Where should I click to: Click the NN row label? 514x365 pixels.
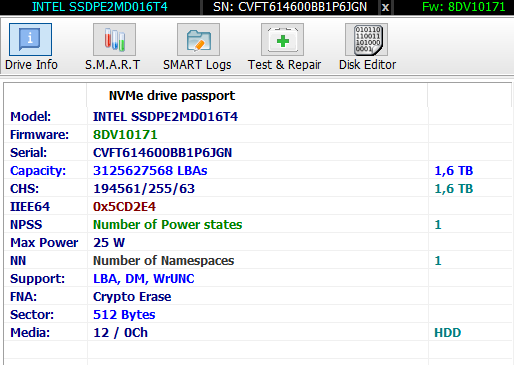(x=18, y=261)
